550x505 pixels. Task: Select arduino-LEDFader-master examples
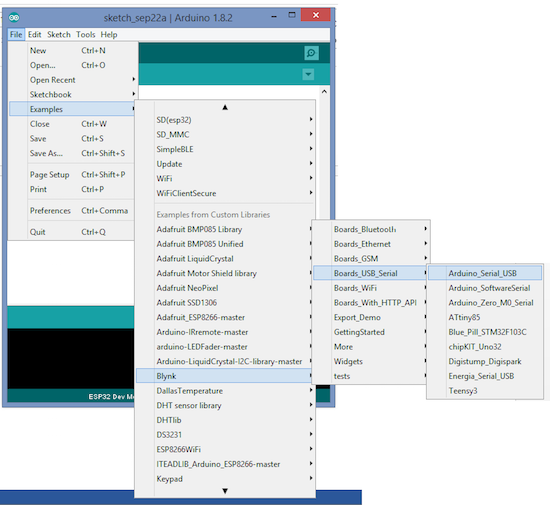224,347
